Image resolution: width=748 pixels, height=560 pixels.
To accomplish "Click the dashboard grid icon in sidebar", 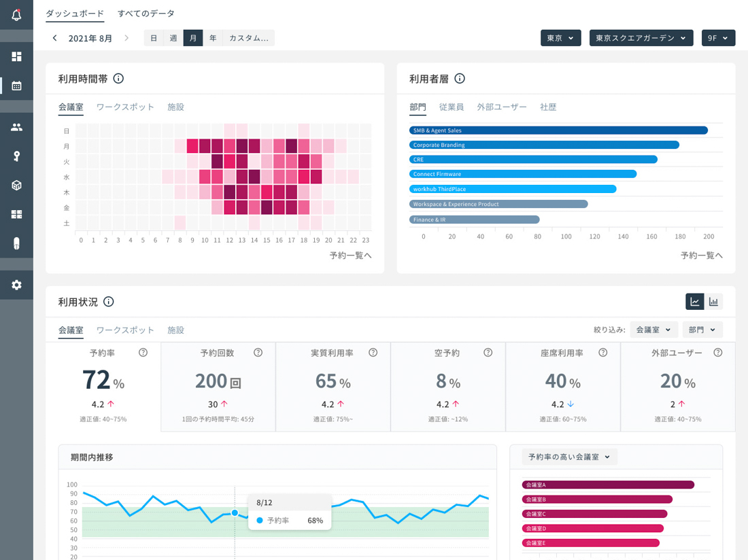I will [x=16, y=56].
